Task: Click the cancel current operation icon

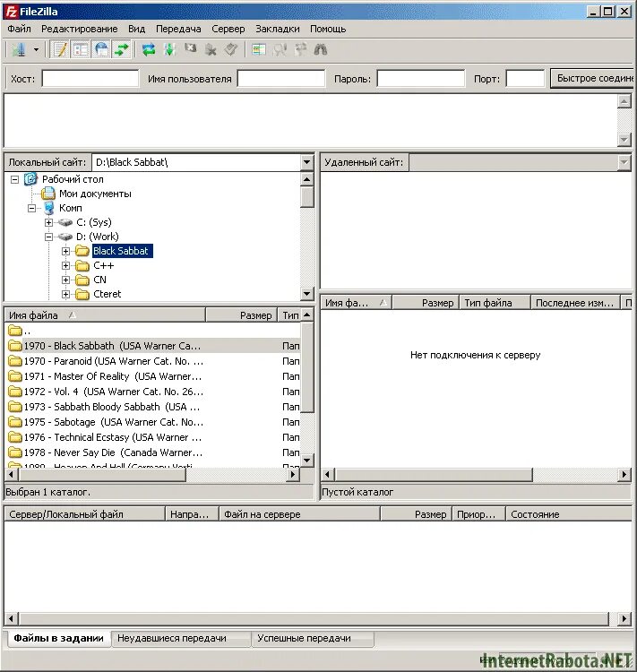Action: coord(190,49)
